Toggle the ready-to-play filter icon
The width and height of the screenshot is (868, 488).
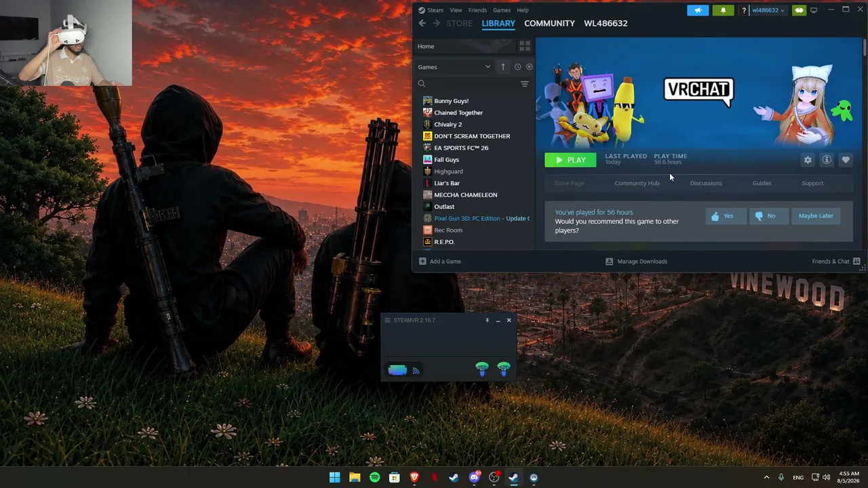click(x=529, y=67)
